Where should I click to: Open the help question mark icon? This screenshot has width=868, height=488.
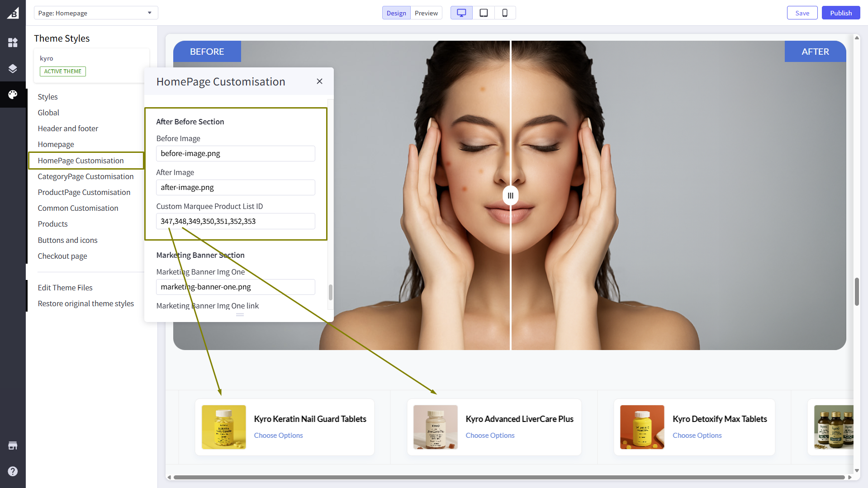click(x=13, y=471)
